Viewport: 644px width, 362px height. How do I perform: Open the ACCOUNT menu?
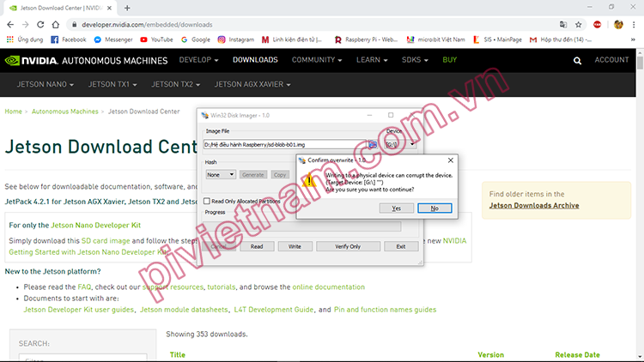coord(611,60)
